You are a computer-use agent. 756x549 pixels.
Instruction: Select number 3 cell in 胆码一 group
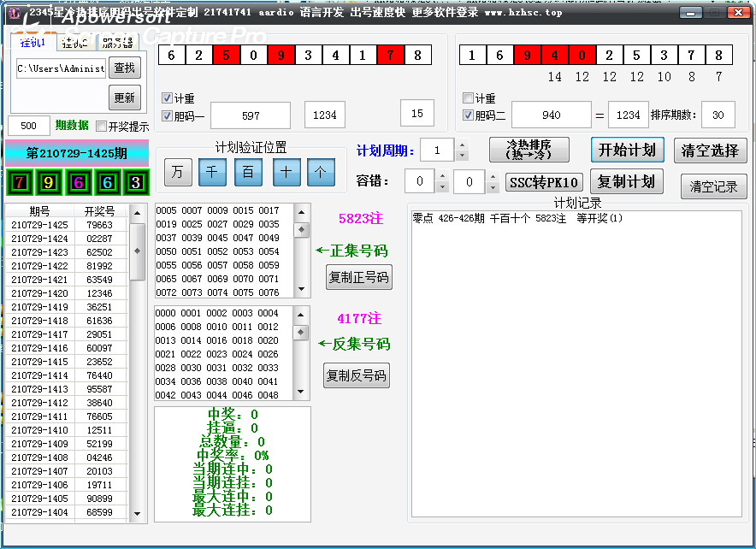pos(308,55)
